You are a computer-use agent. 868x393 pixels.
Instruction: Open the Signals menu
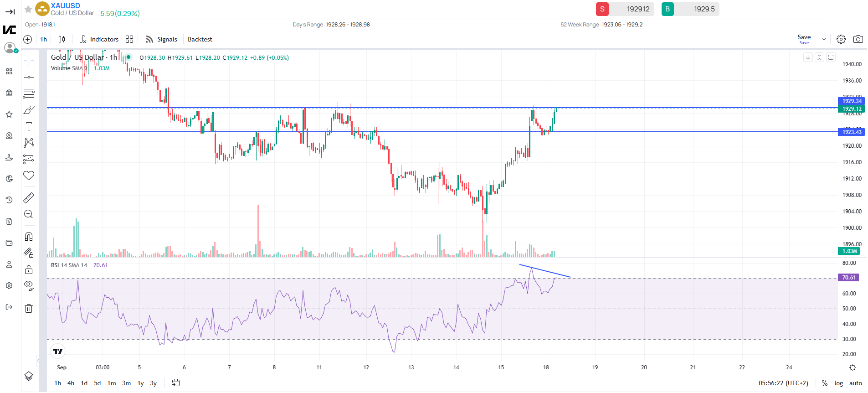[x=161, y=39]
